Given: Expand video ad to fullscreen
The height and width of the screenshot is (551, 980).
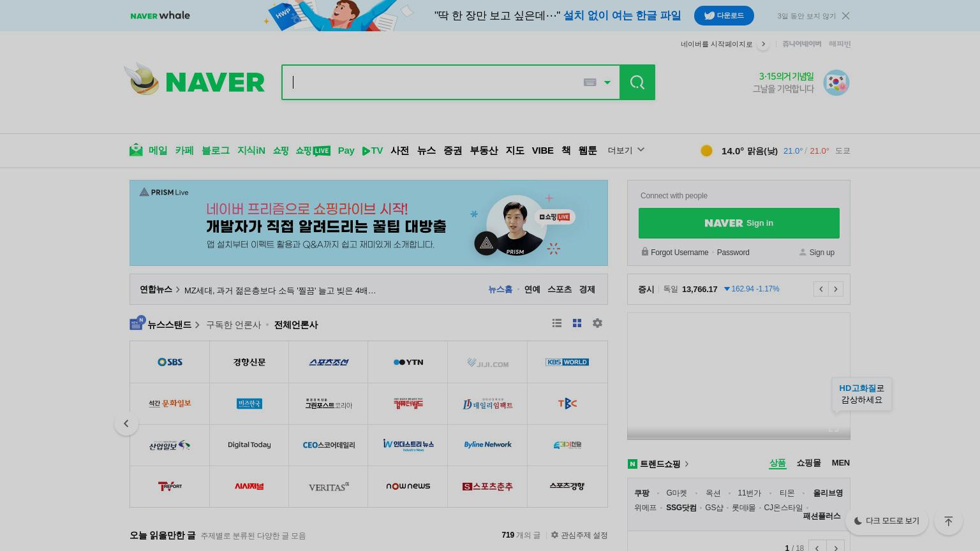Looking at the screenshot, I should click(833, 429).
